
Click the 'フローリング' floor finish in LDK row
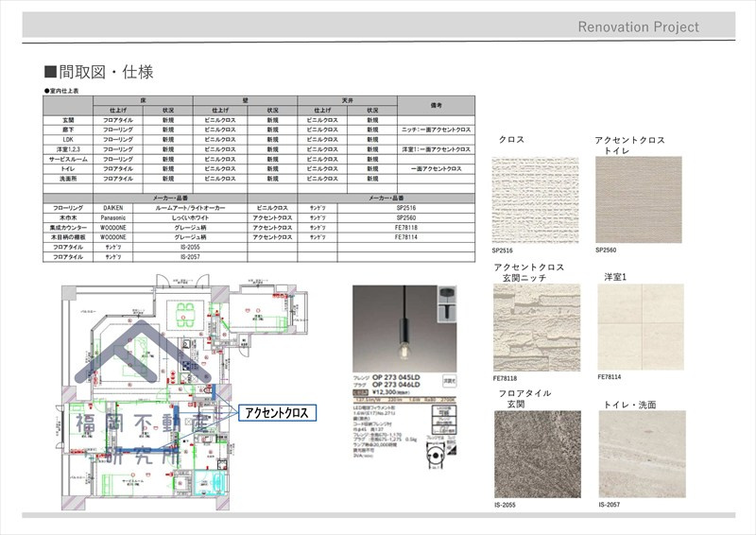coord(117,139)
